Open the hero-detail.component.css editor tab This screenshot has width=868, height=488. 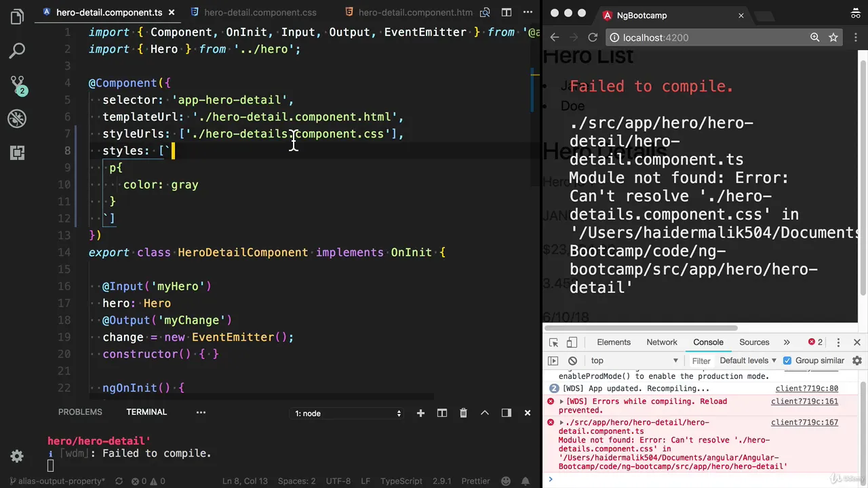[254, 12]
